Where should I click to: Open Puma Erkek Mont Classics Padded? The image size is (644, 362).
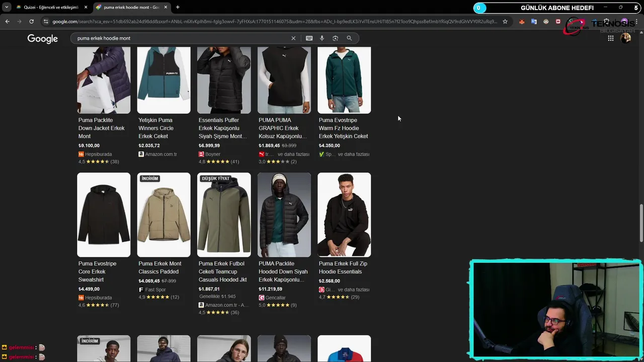coord(160,267)
